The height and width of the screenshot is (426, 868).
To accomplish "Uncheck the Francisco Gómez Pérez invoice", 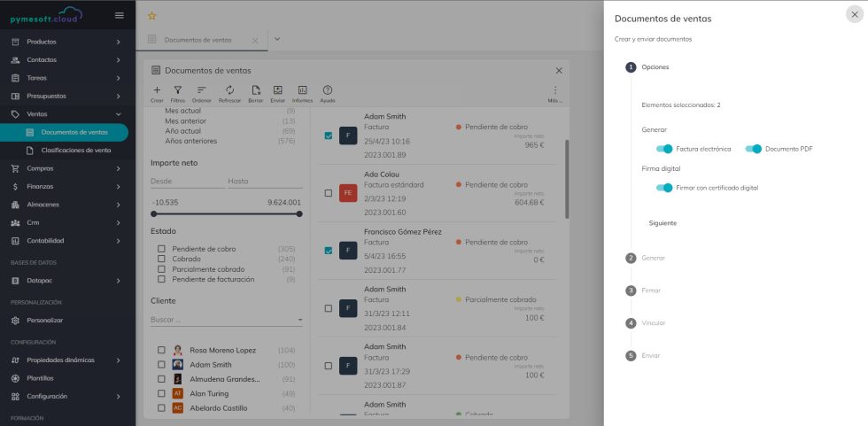I will (x=329, y=251).
